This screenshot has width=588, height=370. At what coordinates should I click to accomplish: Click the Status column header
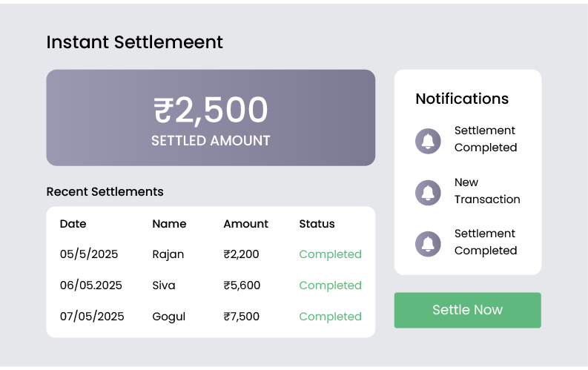click(317, 224)
